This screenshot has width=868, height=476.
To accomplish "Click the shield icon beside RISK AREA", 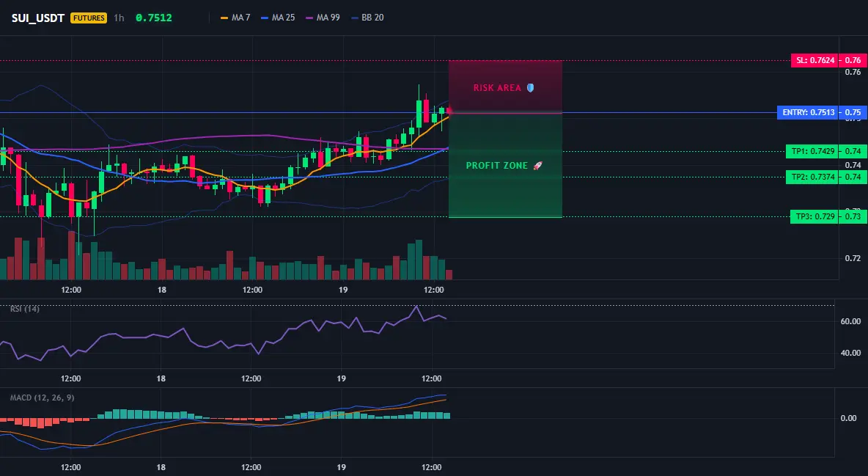I will (530, 87).
